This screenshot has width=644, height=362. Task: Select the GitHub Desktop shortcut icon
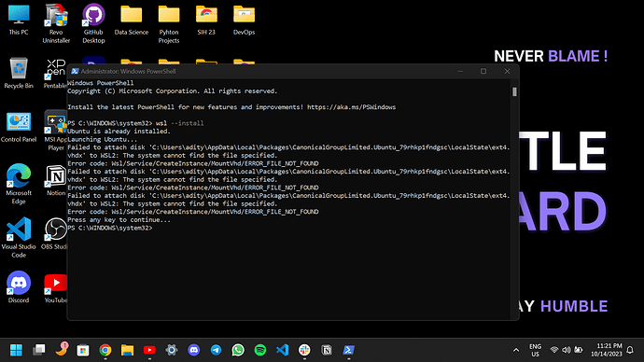[x=93, y=23]
